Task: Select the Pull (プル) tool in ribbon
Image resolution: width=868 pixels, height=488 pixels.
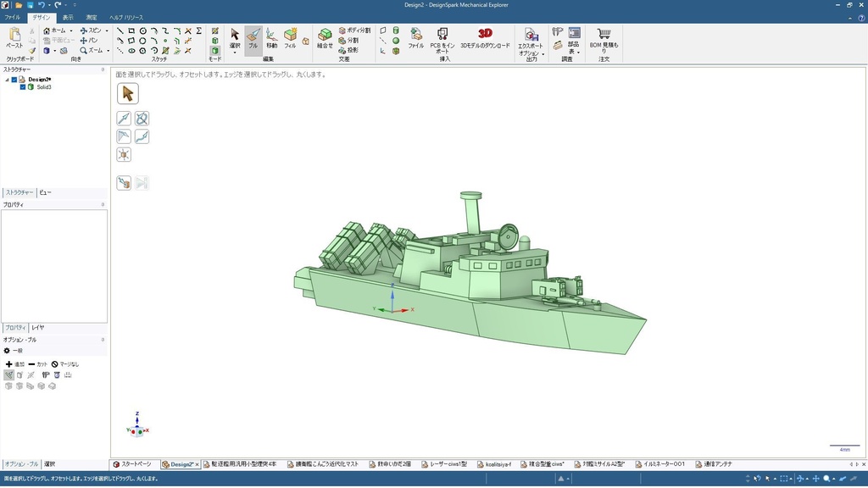Action: pos(253,38)
